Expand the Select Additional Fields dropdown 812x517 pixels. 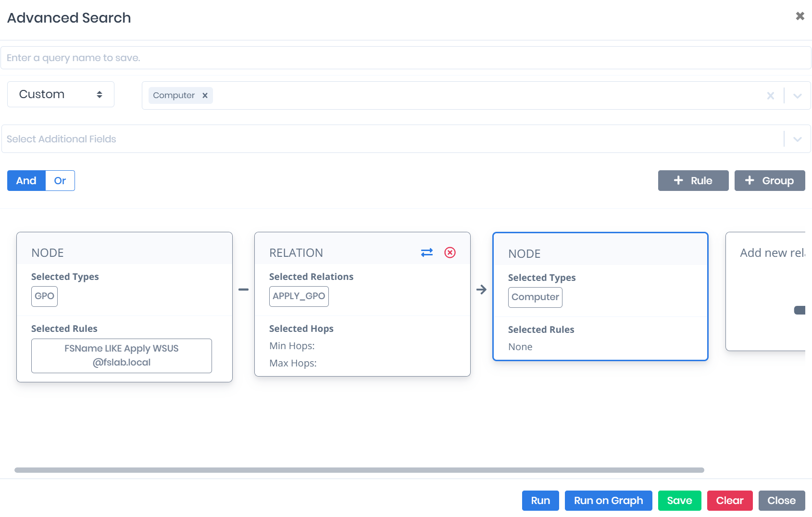(x=797, y=139)
